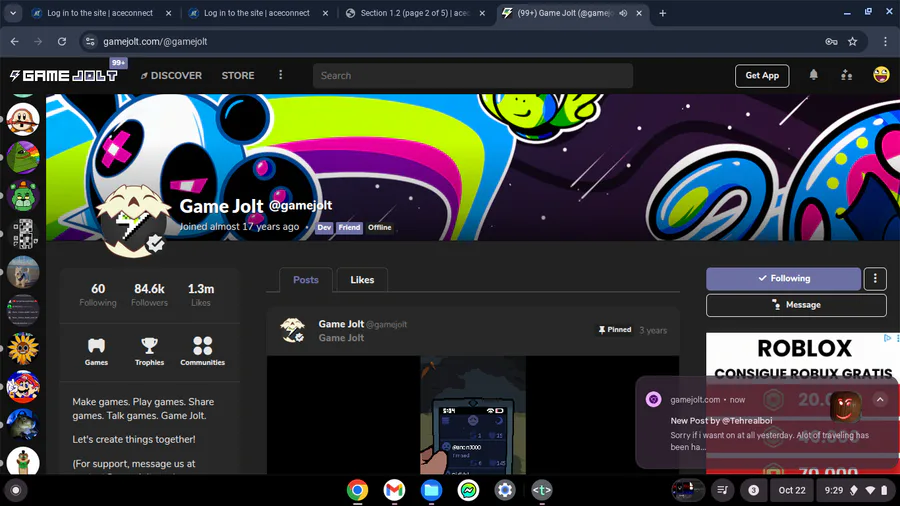
Task: Click the Offline status badge
Action: (379, 227)
